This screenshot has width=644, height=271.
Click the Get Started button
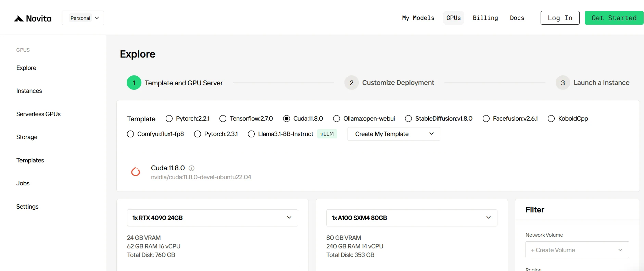614,18
